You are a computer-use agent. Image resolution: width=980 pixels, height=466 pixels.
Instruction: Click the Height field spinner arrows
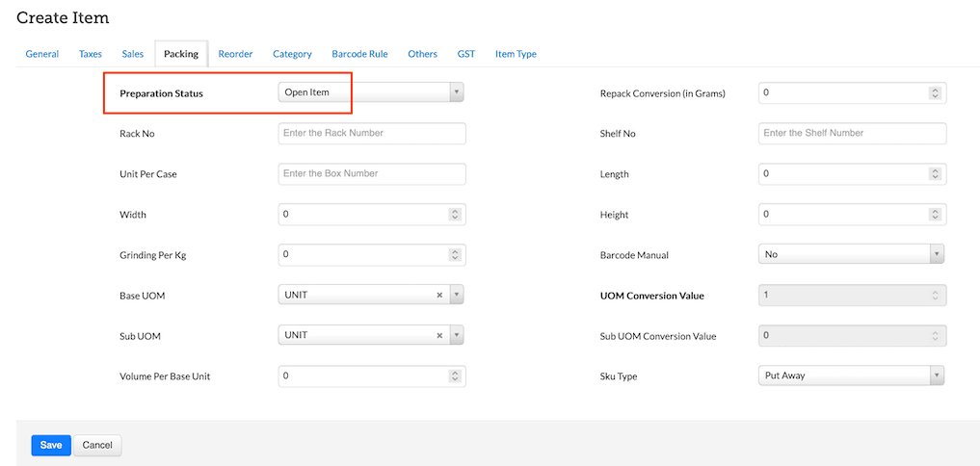[935, 214]
